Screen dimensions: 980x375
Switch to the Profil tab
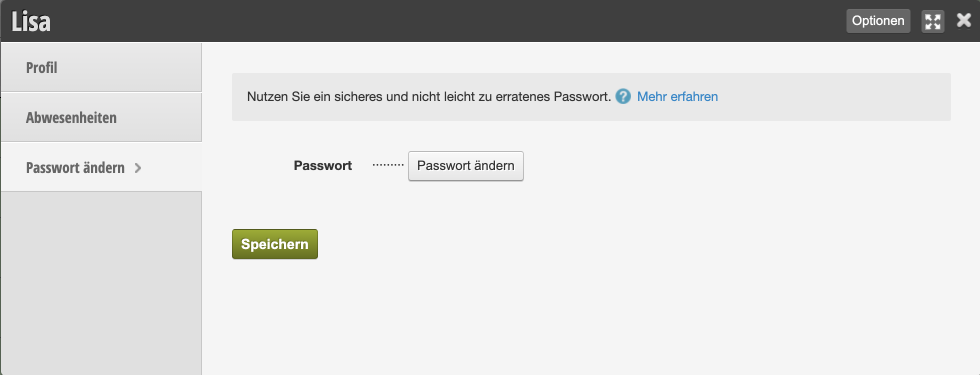pyautogui.click(x=42, y=67)
